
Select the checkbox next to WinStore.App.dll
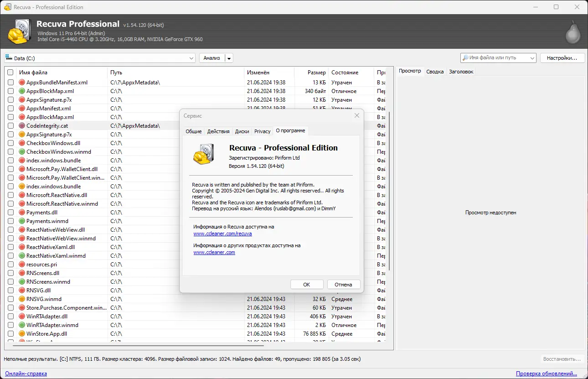(10, 333)
